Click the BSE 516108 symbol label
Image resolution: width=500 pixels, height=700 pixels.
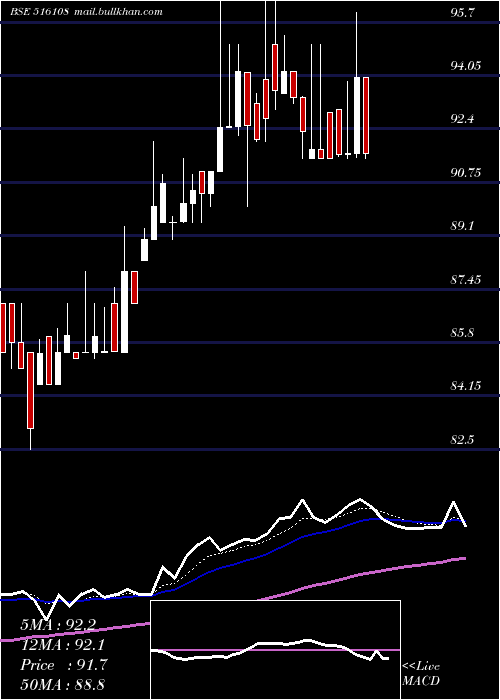click(x=39, y=12)
